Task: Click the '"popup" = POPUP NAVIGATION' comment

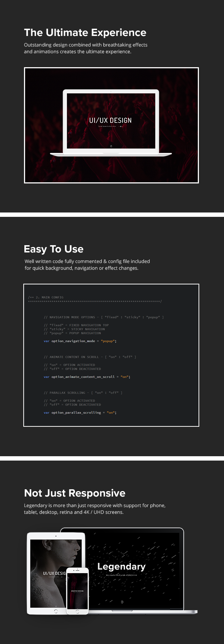Action: click(72, 333)
